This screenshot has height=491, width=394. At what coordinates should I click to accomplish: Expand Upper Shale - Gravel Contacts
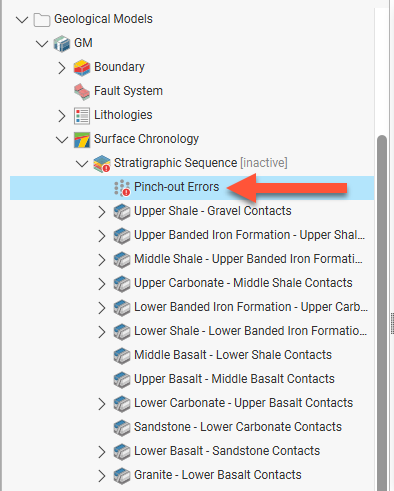click(x=102, y=212)
